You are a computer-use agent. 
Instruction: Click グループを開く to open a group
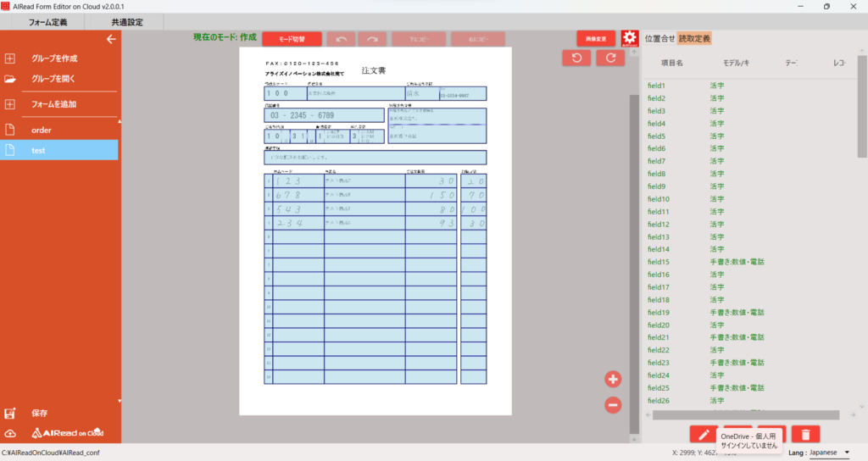tap(54, 79)
